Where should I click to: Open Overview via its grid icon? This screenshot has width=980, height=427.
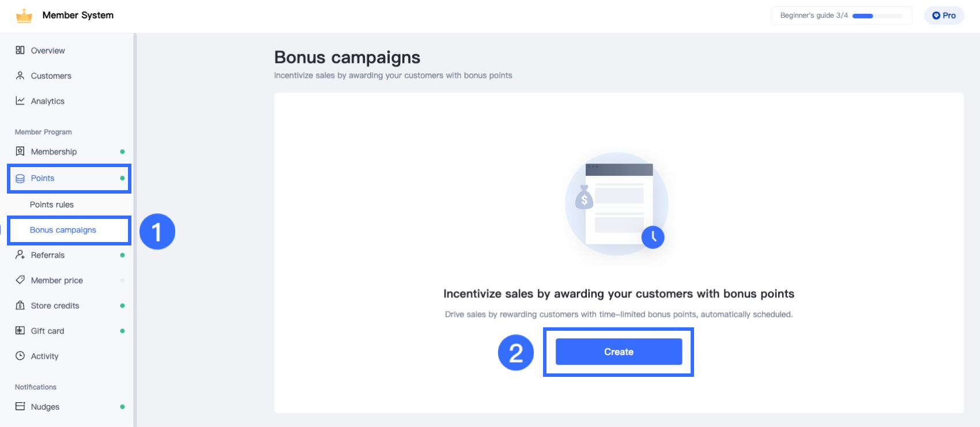(x=20, y=50)
